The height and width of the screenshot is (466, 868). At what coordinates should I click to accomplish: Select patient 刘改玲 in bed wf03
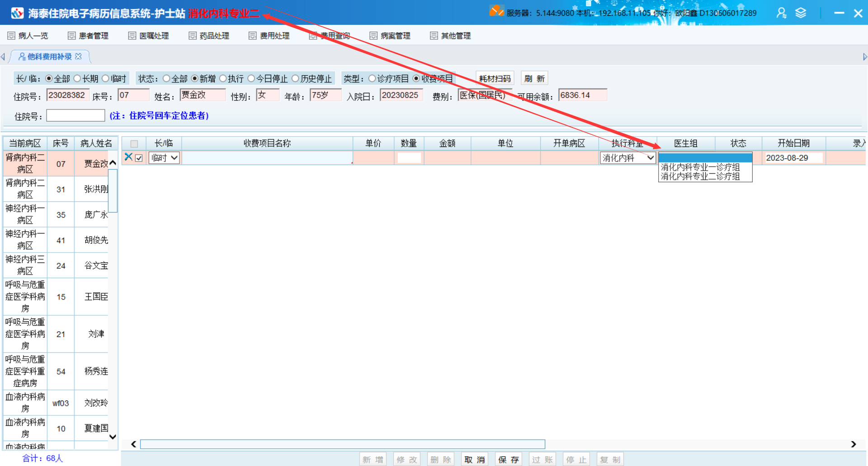coord(56,403)
